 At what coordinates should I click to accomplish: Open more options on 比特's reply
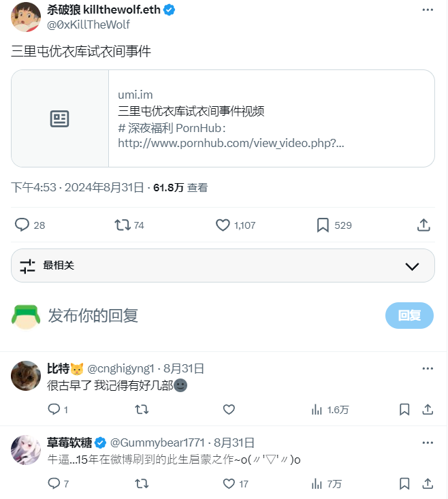click(427, 368)
